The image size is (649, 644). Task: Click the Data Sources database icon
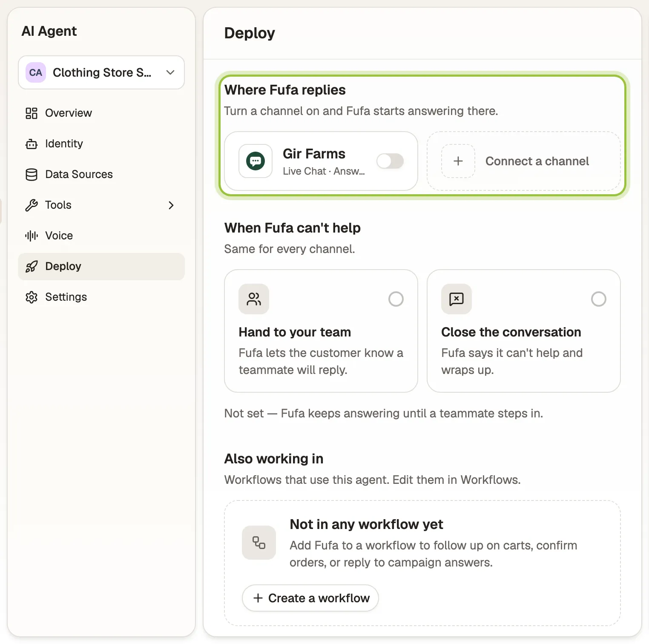tap(32, 175)
